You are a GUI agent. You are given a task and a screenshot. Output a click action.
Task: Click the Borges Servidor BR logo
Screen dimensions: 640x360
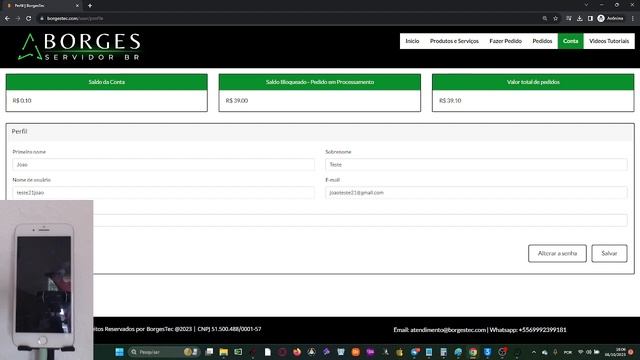coord(79,47)
